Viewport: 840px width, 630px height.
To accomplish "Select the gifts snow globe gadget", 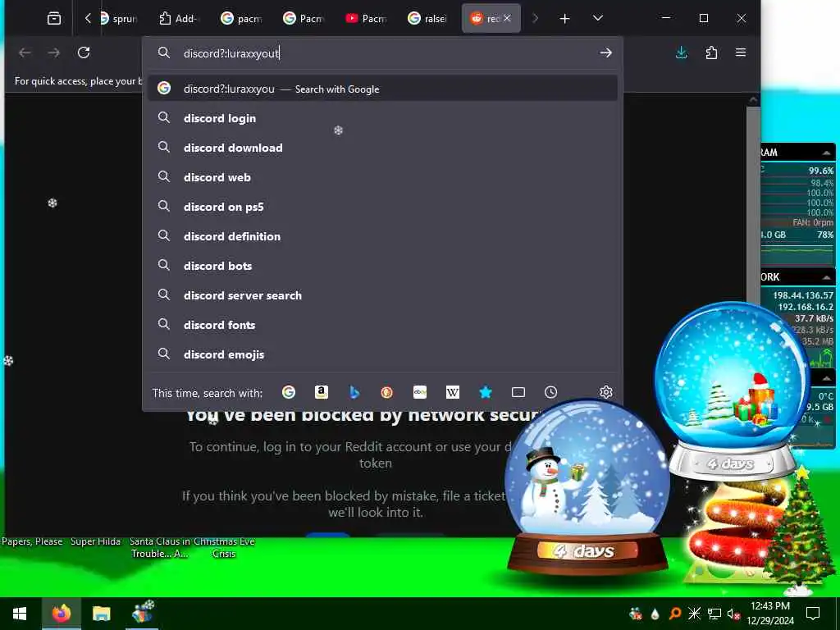I will 732,390.
